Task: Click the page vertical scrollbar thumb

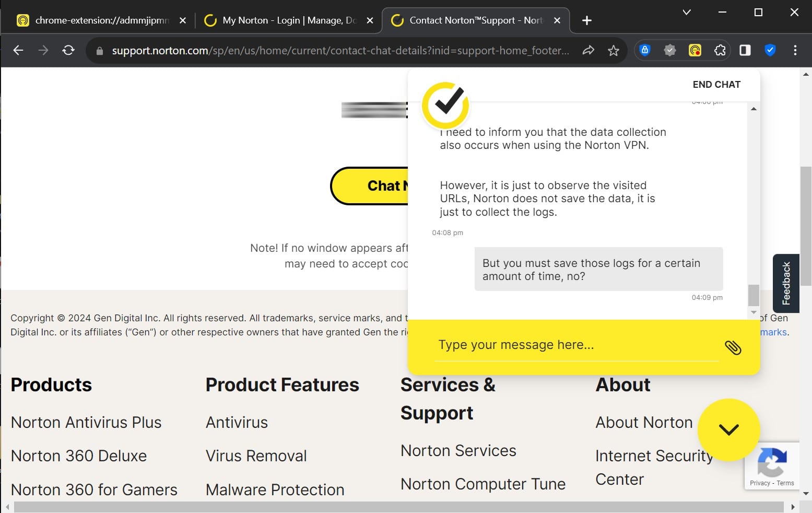Action: click(x=806, y=226)
